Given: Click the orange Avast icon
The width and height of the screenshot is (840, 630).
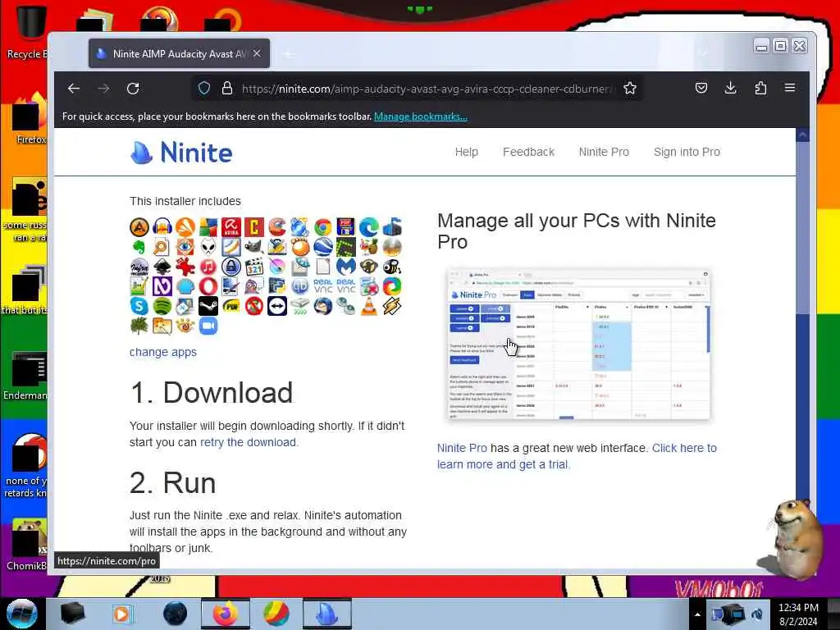Looking at the screenshot, I should (185, 227).
